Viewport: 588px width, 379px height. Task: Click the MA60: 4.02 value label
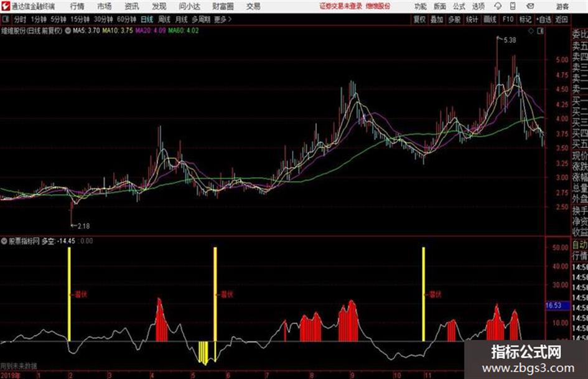pyautogui.click(x=184, y=30)
